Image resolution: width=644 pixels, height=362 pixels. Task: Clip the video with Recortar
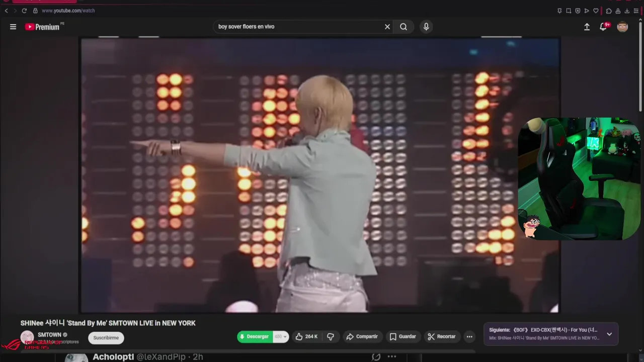point(442,336)
